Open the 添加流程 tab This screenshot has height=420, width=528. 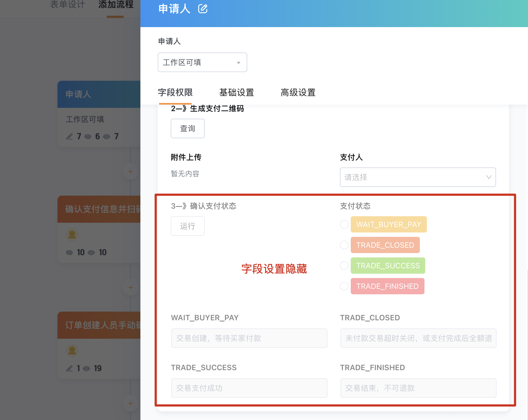click(x=116, y=4)
